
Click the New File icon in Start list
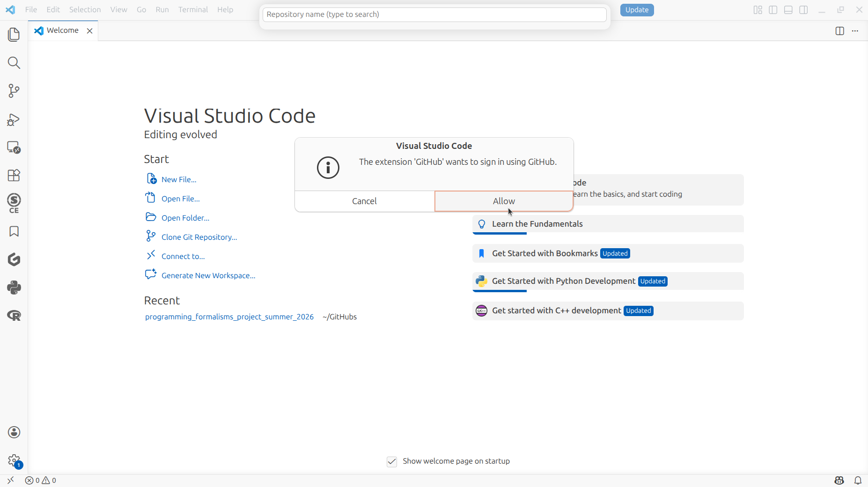pos(151,178)
